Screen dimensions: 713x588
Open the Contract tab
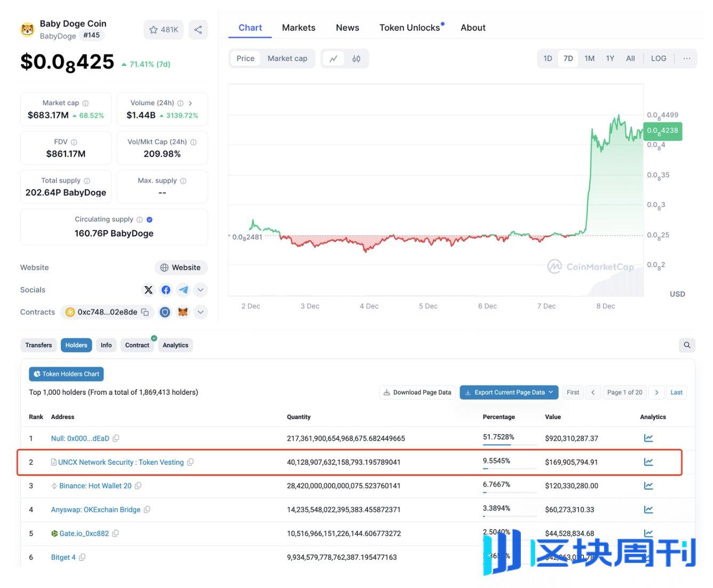click(x=137, y=345)
